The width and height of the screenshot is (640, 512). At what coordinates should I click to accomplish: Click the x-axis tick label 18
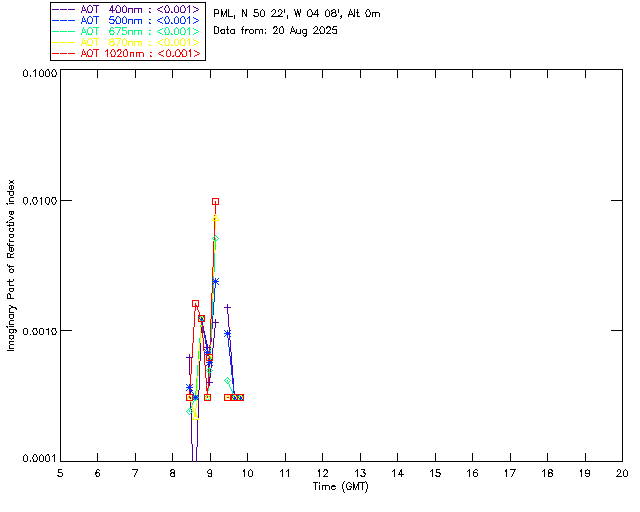pyautogui.click(x=547, y=473)
